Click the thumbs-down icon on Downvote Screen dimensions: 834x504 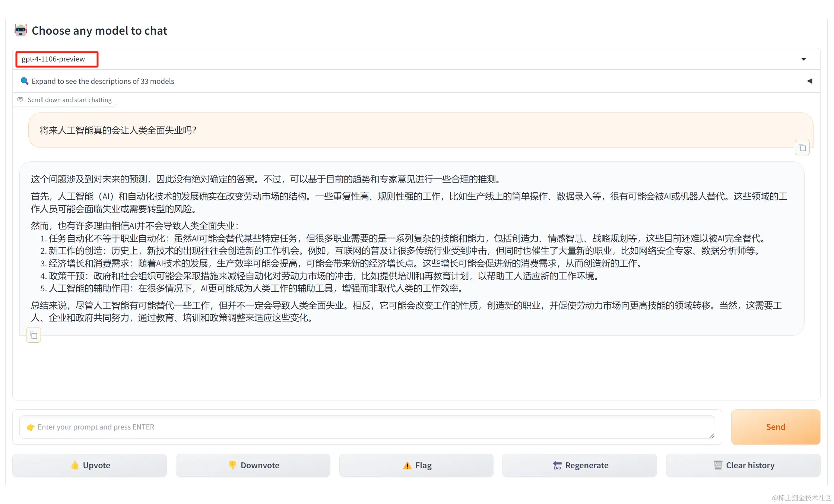[232, 465]
